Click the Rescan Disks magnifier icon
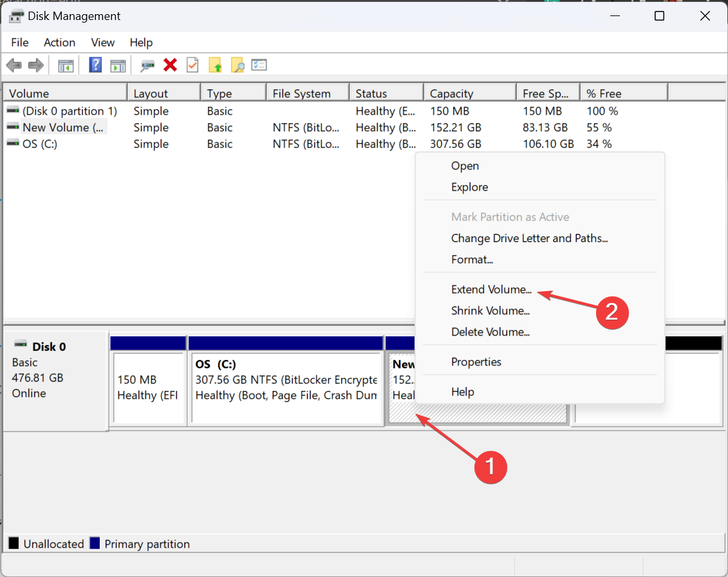 (x=147, y=64)
